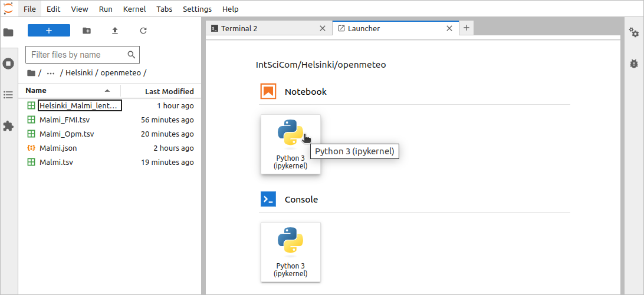Image resolution: width=644 pixels, height=295 pixels.
Task: Open the Kernel menu
Action: (134, 9)
